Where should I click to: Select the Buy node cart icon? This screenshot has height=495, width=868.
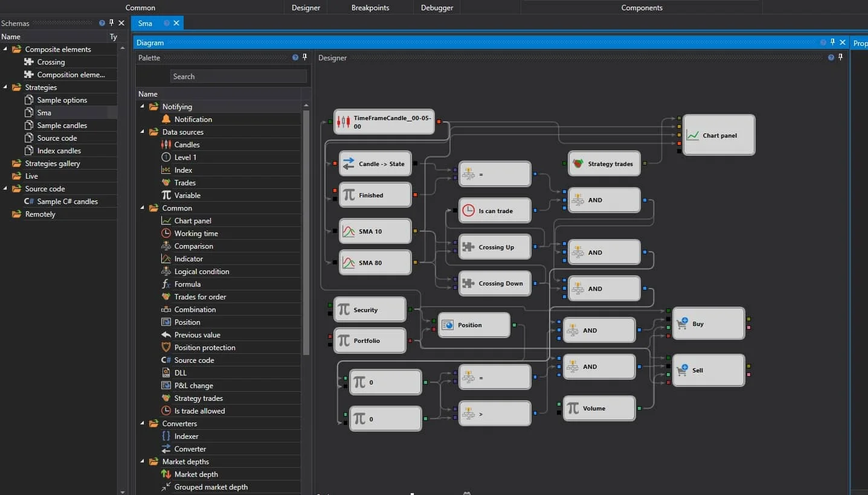683,324
